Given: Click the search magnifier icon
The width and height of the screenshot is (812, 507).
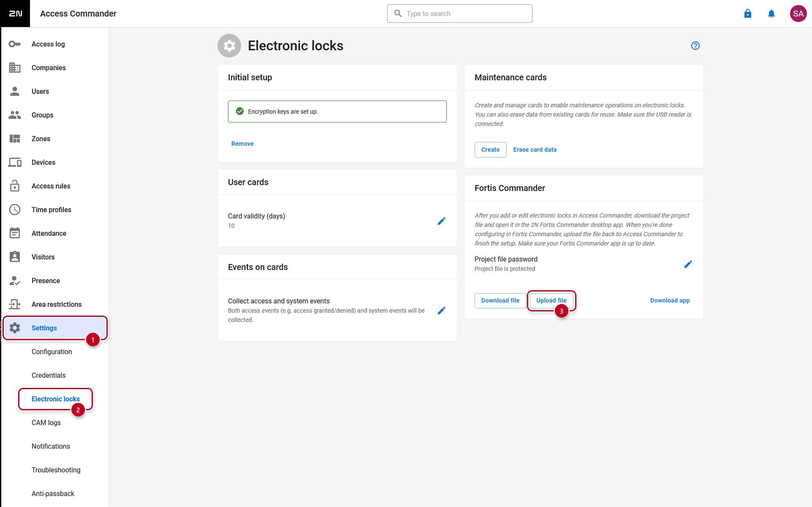Looking at the screenshot, I should 398,14.
